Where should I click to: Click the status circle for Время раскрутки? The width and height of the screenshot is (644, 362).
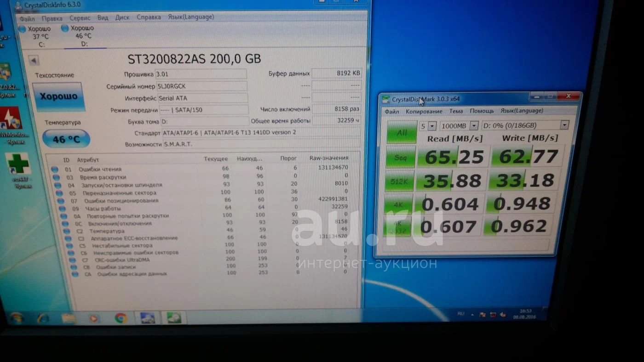(56, 177)
